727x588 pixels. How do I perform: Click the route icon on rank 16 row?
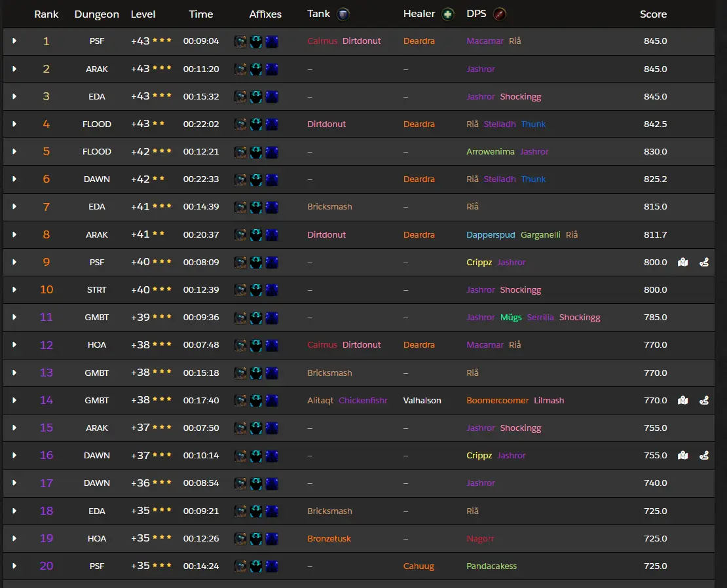point(704,455)
